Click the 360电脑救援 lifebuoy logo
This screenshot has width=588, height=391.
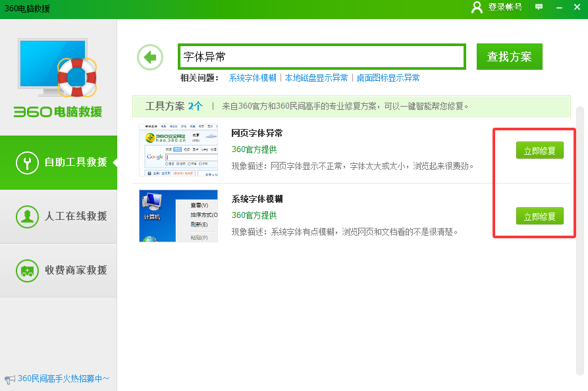coord(58,72)
